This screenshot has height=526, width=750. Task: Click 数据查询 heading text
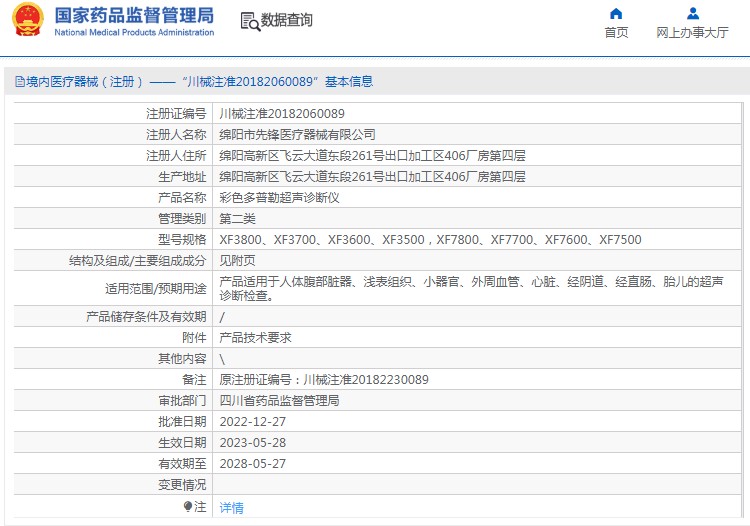click(x=287, y=21)
